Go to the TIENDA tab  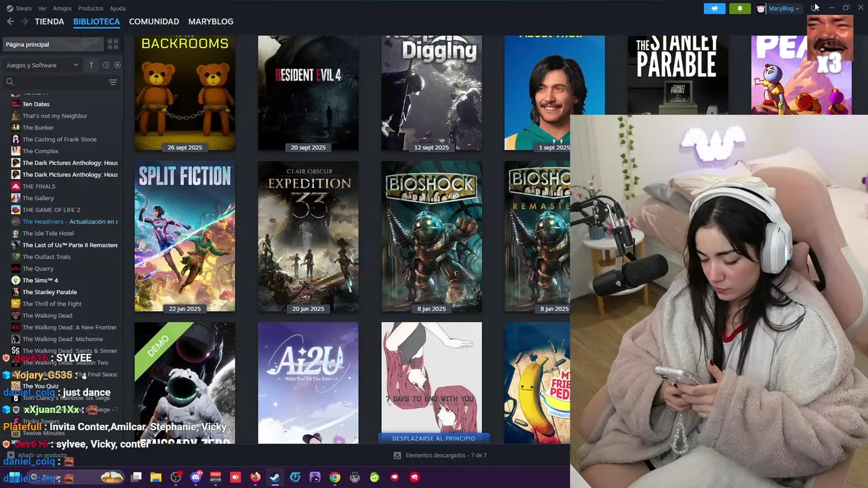[x=50, y=22]
